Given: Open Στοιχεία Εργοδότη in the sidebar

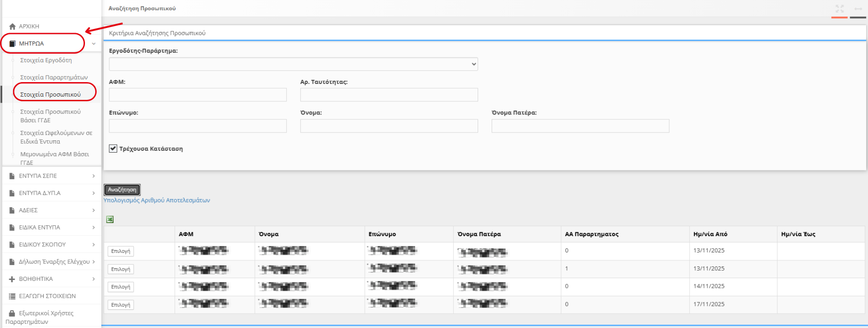Looking at the screenshot, I should pos(46,60).
